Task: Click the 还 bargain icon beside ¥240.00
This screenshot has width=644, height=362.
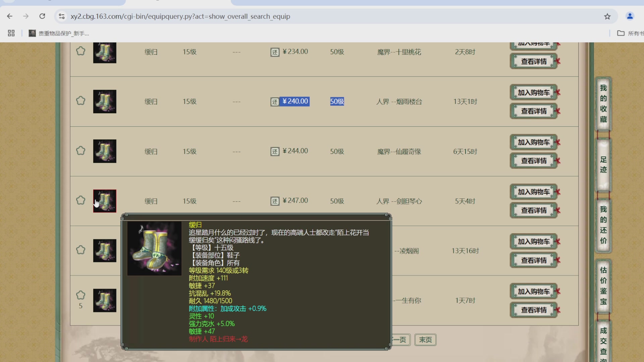Action: point(275,102)
